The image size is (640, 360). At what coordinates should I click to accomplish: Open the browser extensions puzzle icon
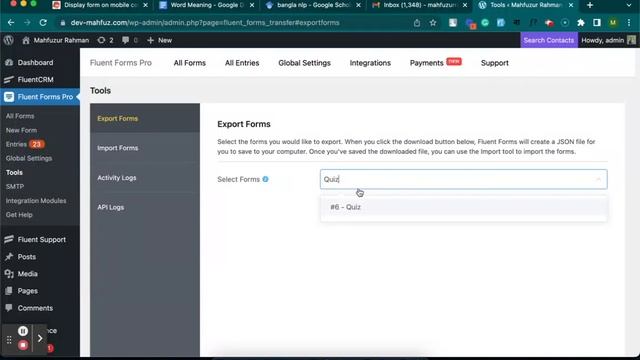coord(581,23)
